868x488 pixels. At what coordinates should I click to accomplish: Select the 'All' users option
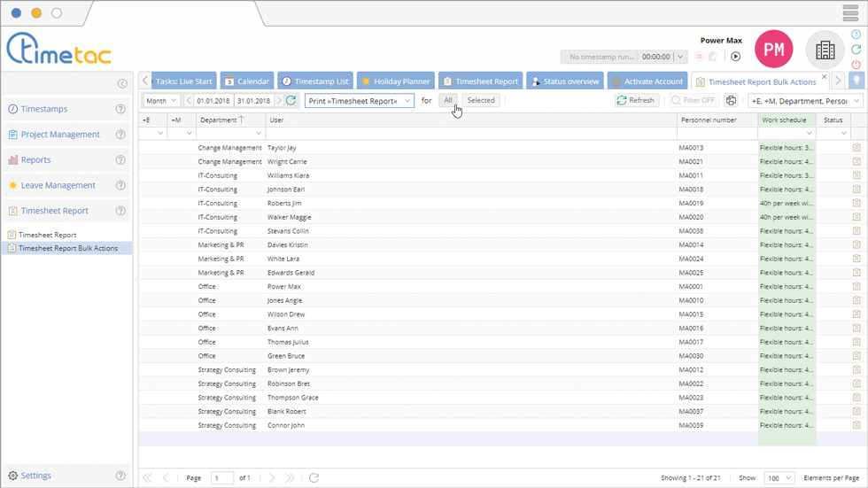click(x=449, y=101)
